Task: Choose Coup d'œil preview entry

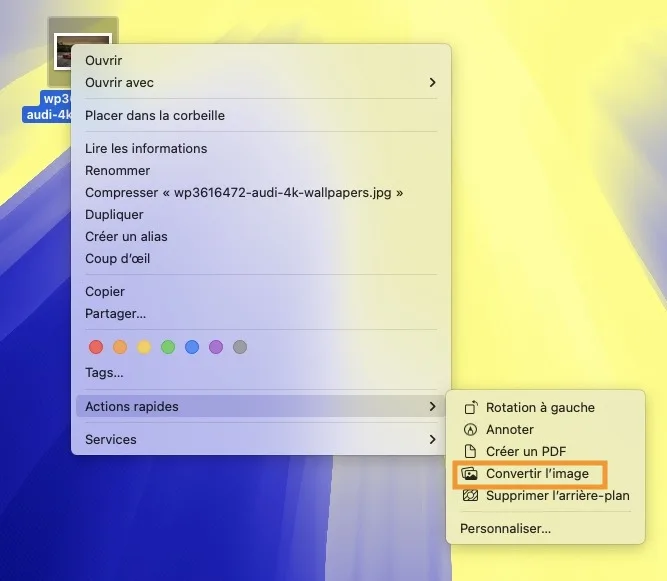Action: [x=261, y=259]
